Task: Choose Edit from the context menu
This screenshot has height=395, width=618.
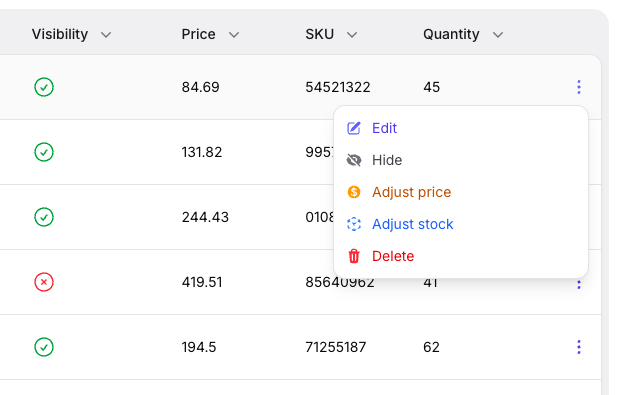Action: (x=461, y=128)
